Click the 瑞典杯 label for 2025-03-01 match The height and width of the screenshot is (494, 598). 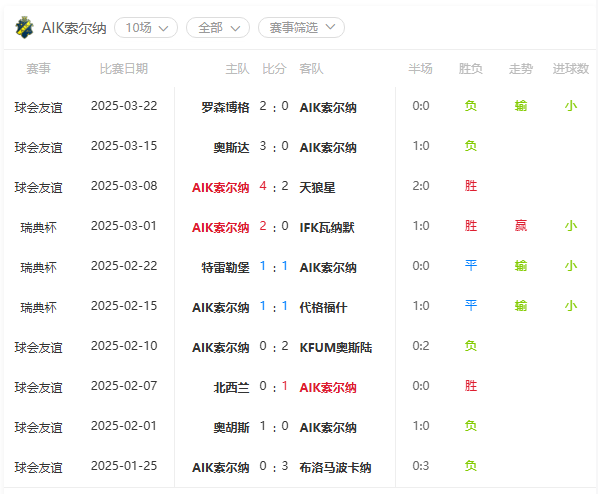[39, 228]
